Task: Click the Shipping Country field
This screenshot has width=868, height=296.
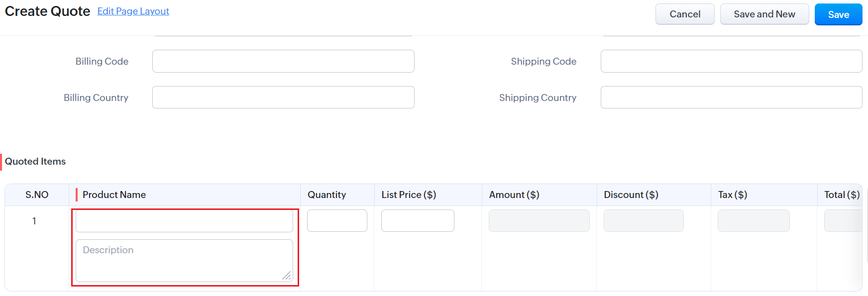Action: click(731, 98)
